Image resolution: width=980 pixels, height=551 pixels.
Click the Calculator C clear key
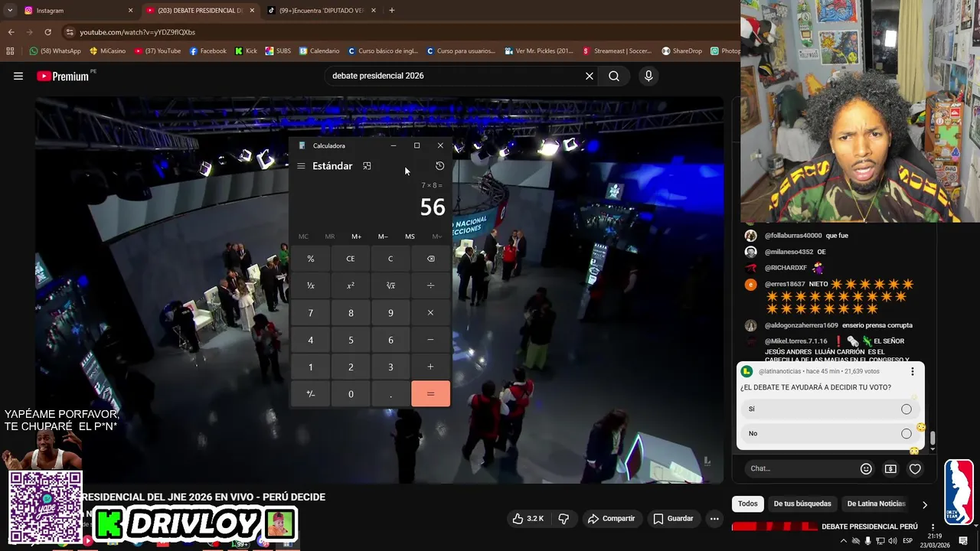pyautogui.click(x=390, y=259)
